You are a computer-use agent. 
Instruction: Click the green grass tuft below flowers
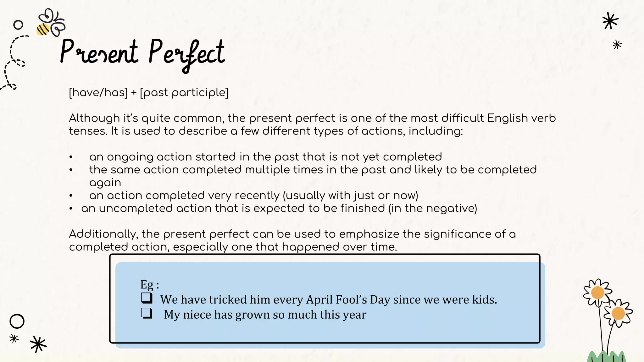click(x=605, y=357)
